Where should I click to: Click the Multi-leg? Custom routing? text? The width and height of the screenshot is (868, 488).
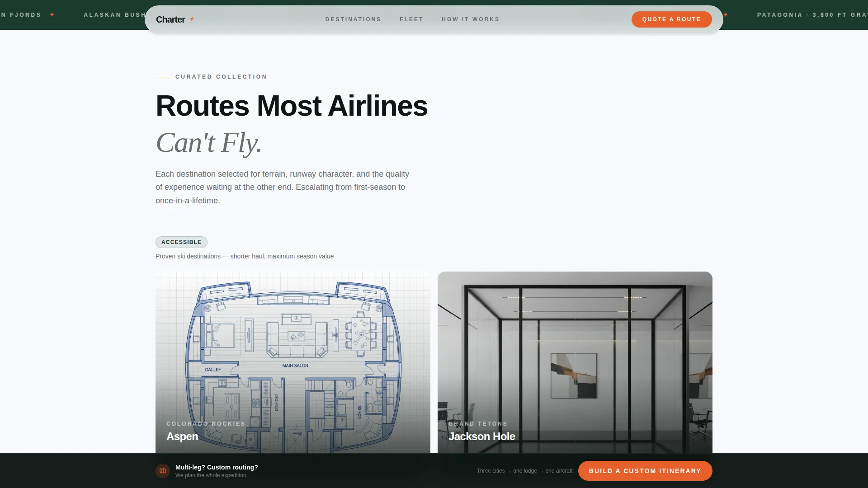(x=217, y=467)
